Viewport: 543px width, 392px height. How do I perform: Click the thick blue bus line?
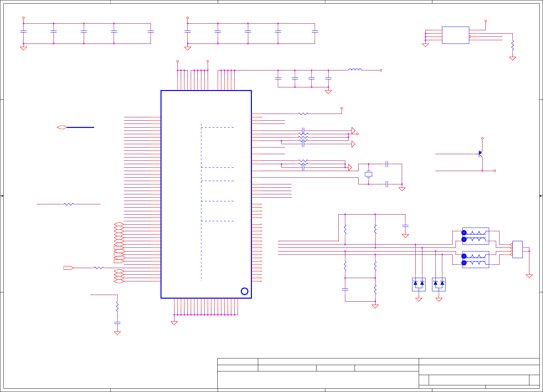[80, 127]
